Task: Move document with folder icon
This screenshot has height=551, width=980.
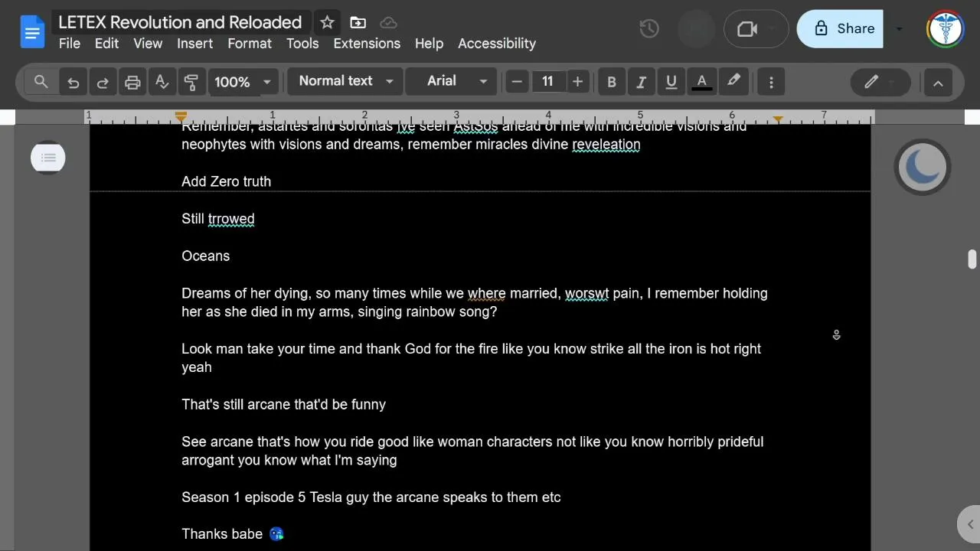Action: (x=358, y=22)
